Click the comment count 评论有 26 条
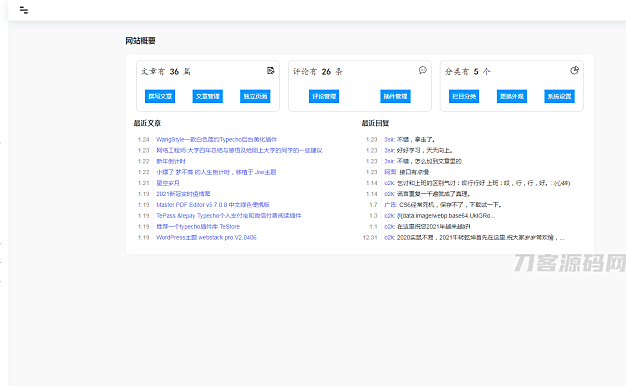Image resolution: width=626 pixels, height=386 pixels. 318,71
